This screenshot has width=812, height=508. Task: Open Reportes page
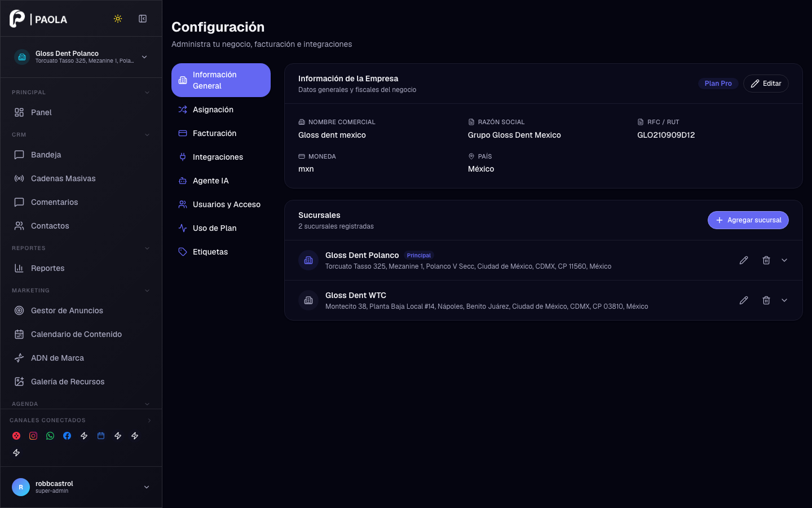[x=81, y=268]
